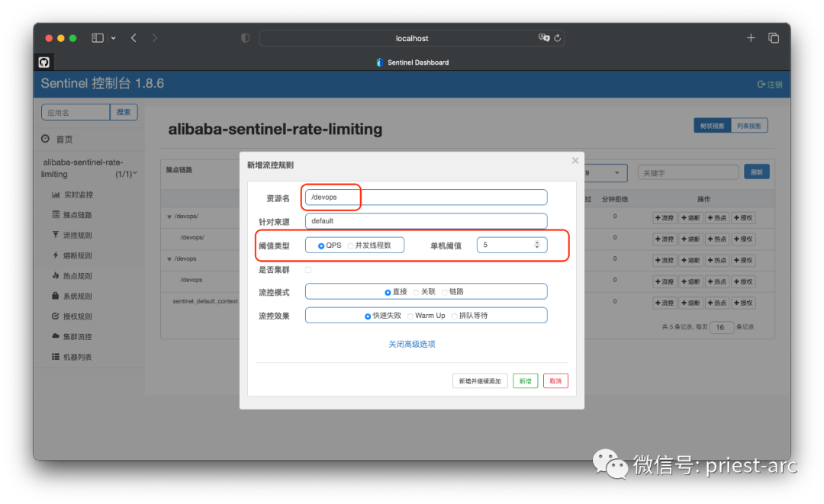Select 关联 flow control mode
The height and width of the screenshot is (504, 824).
click(417, 292)
